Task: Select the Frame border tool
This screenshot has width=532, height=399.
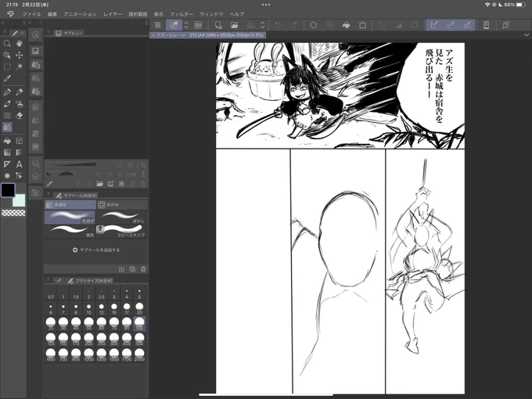Action: pos(20,141)
